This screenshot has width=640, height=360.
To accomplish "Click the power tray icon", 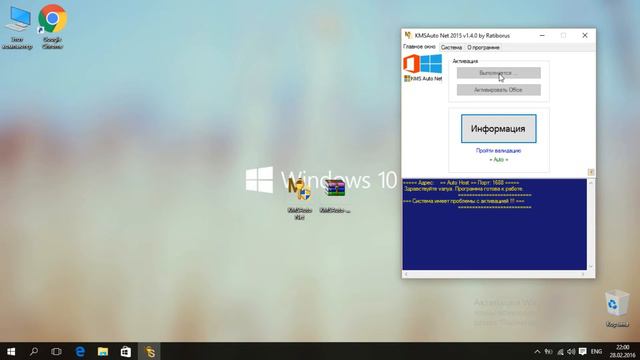I will pos(549,351).
